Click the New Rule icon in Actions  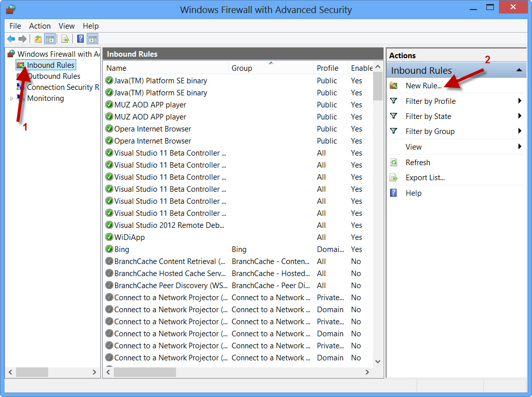tap(394, 86)
